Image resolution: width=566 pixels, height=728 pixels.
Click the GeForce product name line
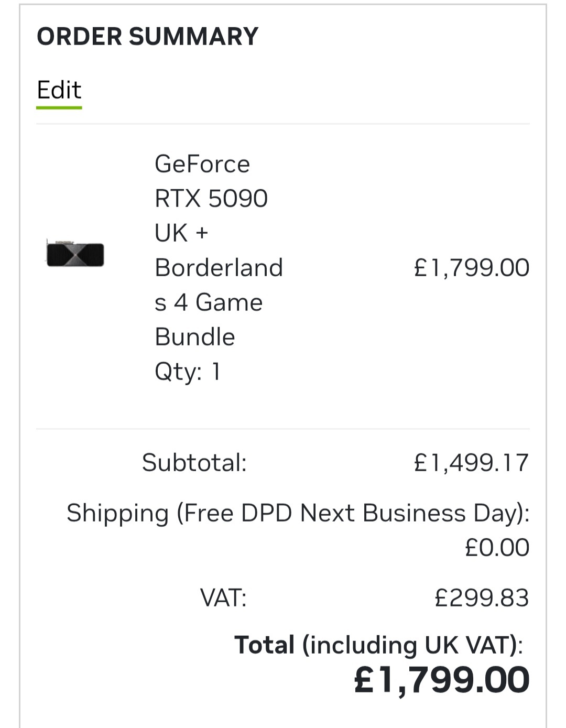[x=202, y=164]
